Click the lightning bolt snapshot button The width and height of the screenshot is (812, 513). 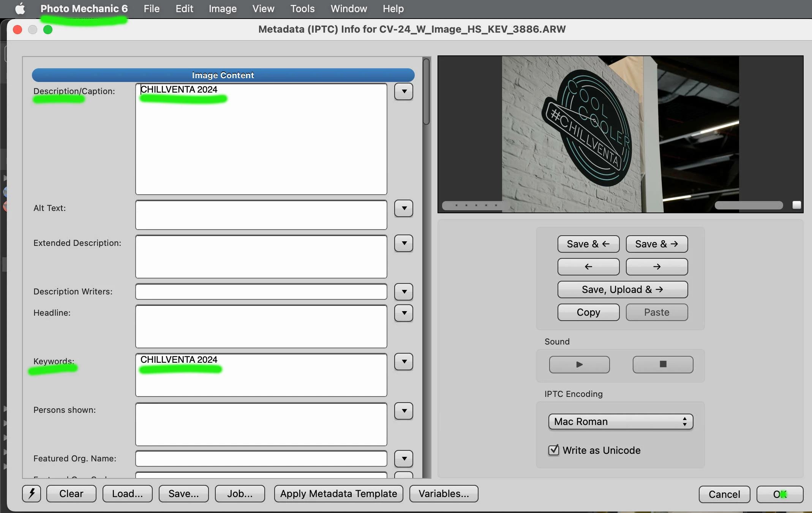32,494
